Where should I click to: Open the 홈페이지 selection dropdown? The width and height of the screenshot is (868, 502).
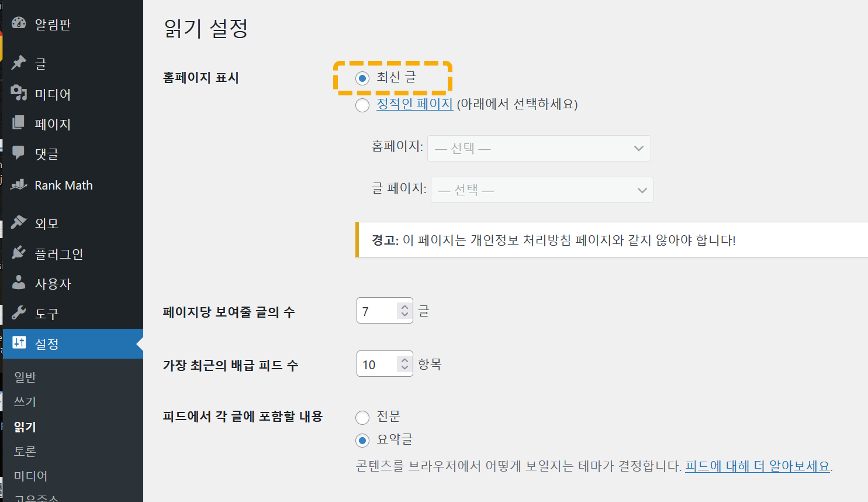coord(538,148)
